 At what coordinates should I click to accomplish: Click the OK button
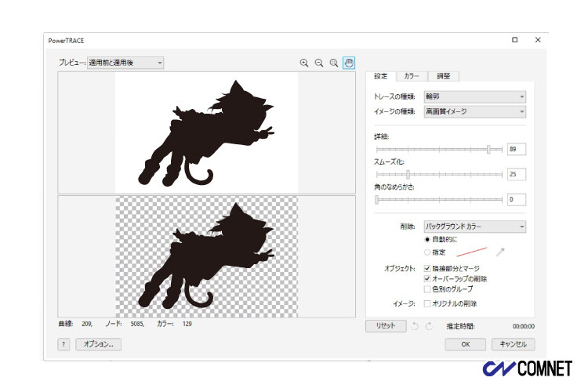pos(466,344)
